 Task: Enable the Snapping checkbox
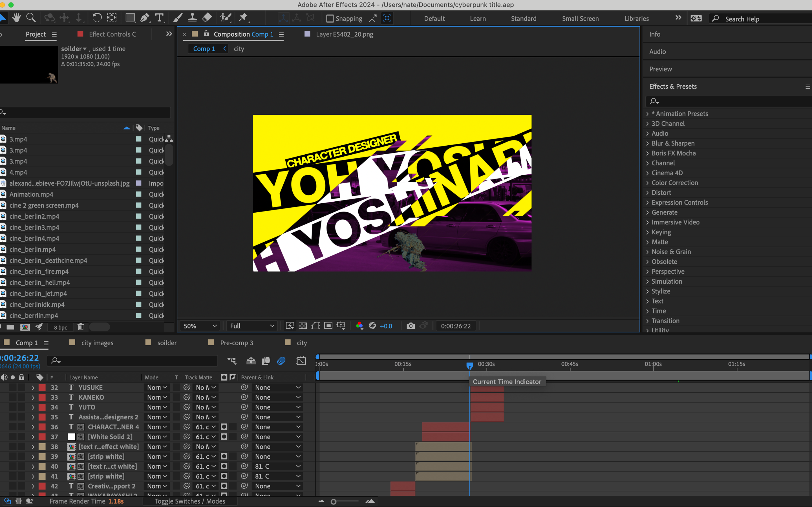(x=330, y=19)
